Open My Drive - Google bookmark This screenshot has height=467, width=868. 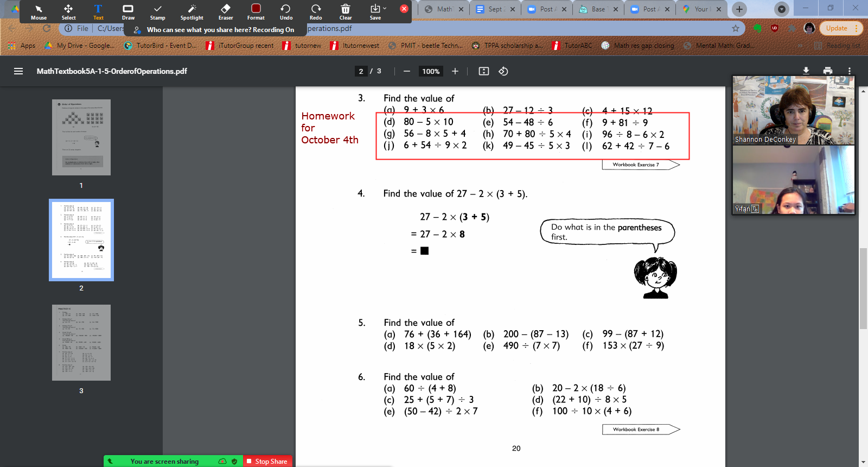tap(80, 46)
